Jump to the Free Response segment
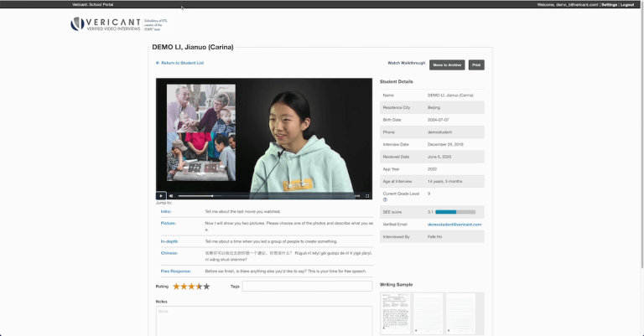The height and width of the screenshot is (336, 644). 176,271
